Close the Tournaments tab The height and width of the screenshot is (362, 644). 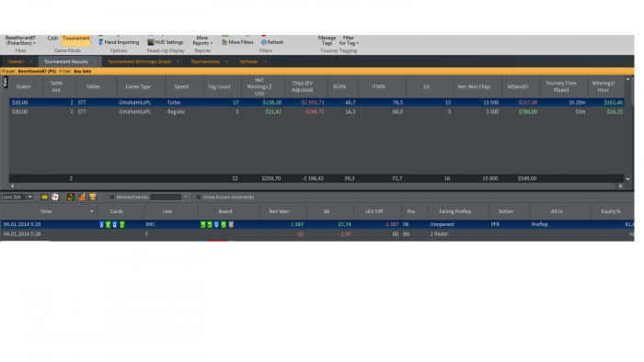[x=226, y=62]
